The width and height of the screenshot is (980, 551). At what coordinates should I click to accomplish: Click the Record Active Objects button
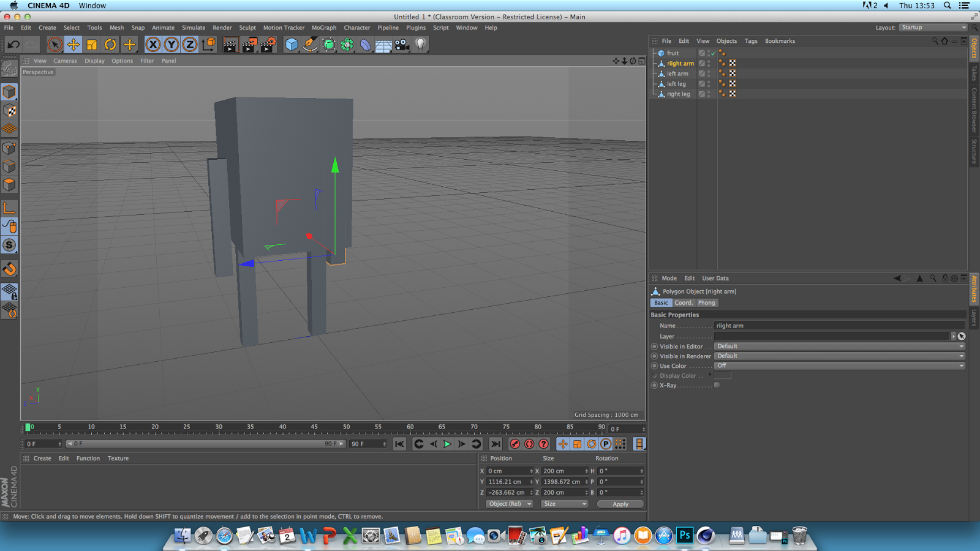coord(515,444)
